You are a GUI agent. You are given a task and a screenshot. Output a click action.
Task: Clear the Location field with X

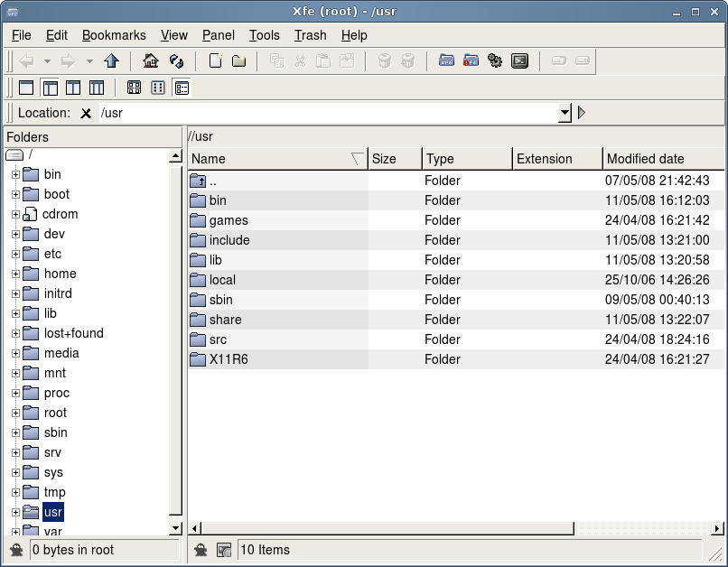pyautogui.click(x=86, y=113)
